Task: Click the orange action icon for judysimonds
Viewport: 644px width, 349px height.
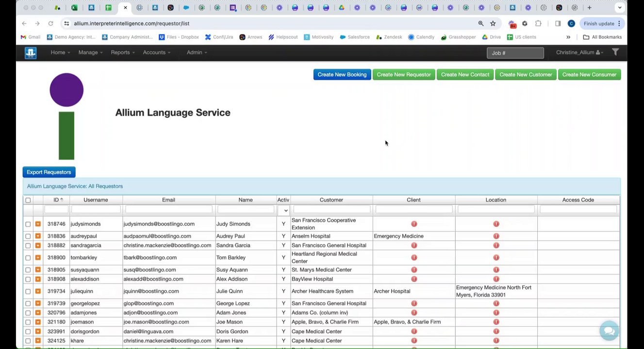Action: pos(38,224)
